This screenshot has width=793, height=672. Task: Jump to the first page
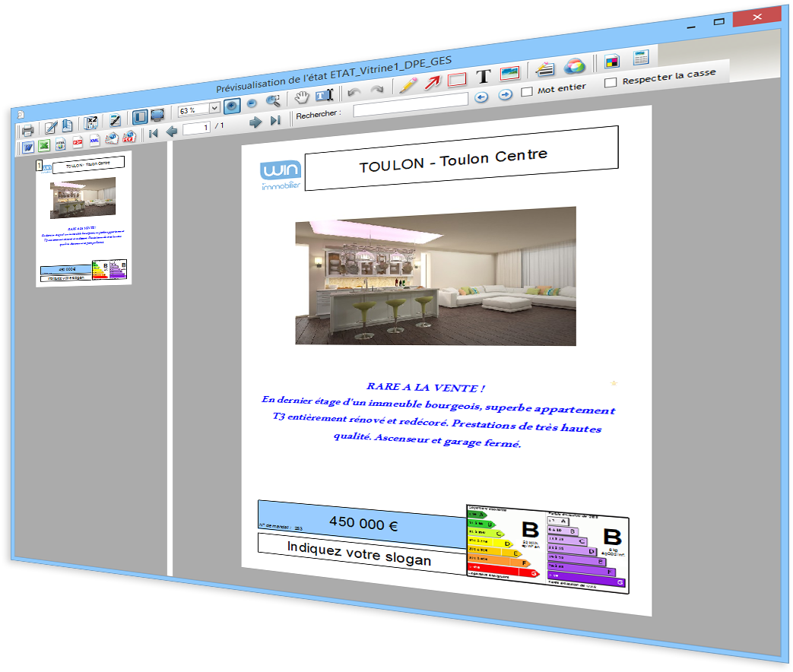(154, 133)
